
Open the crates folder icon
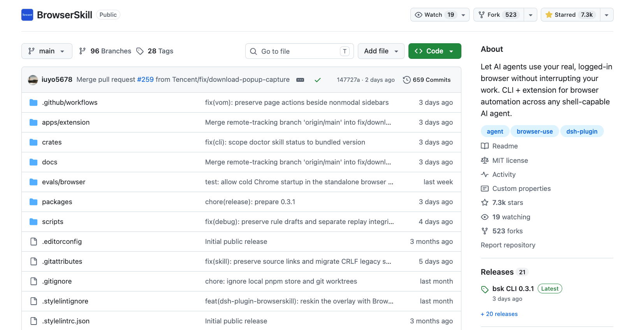[x=33, y=142]
